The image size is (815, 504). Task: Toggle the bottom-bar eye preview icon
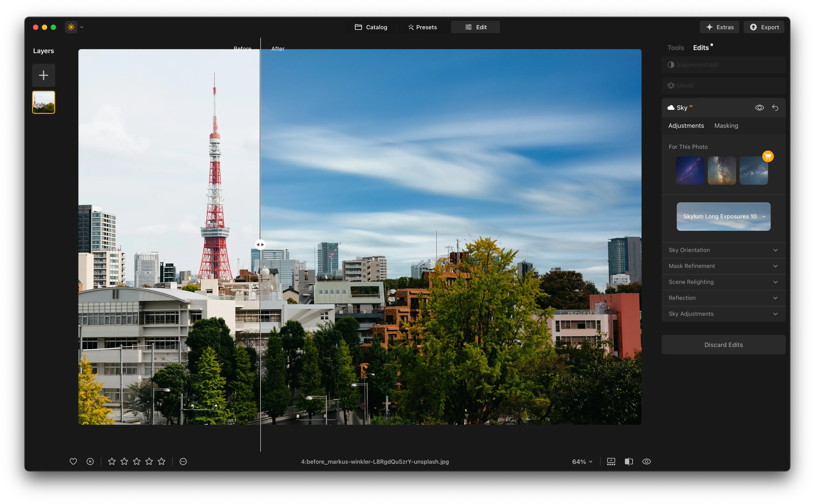[x=646, y=461]
